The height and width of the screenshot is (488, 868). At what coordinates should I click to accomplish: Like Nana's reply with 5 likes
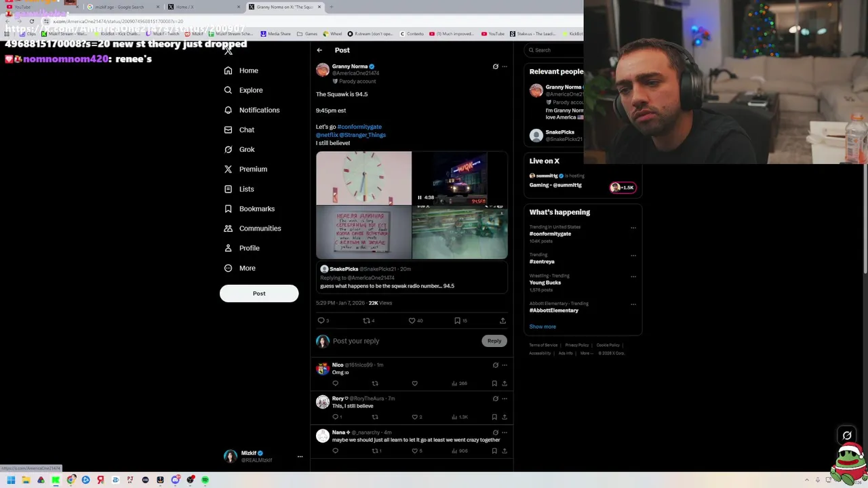pos(415,451)
